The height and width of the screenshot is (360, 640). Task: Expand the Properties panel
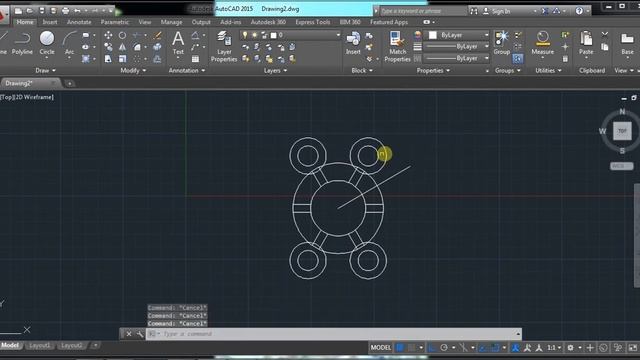pyautogui.click(x=433, y=71)
